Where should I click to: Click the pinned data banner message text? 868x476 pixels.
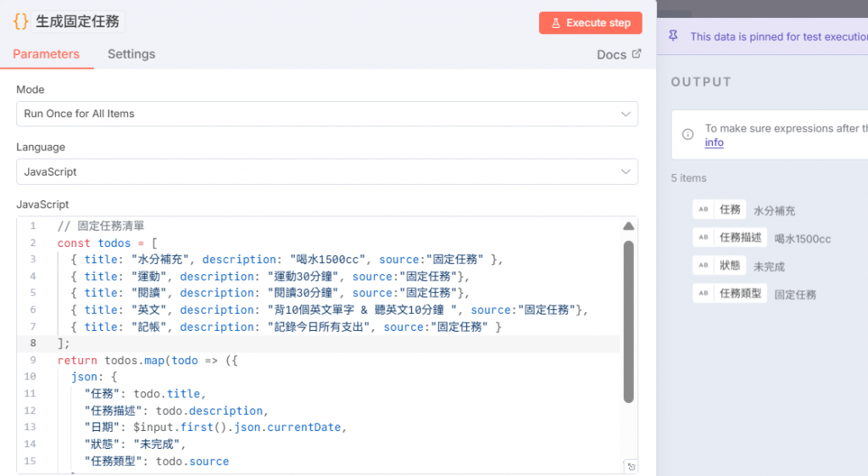pos(779,36)
